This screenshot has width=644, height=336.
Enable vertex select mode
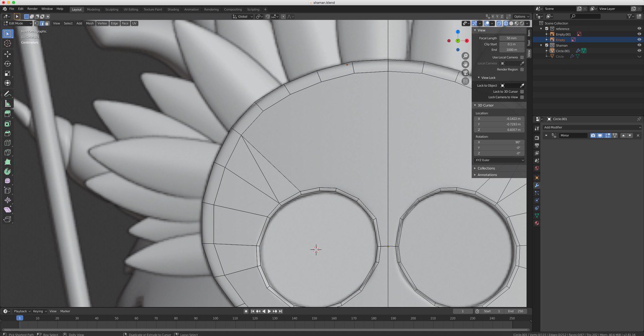[36, 23]
